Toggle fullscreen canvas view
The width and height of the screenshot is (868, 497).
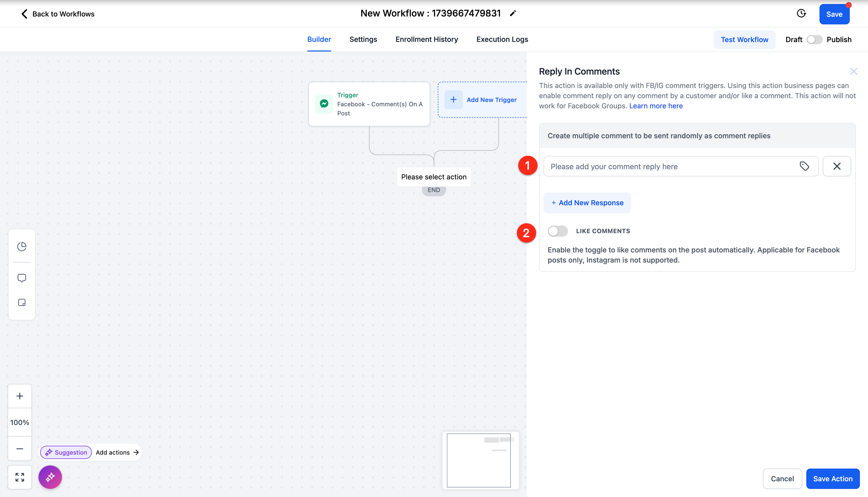20,477
